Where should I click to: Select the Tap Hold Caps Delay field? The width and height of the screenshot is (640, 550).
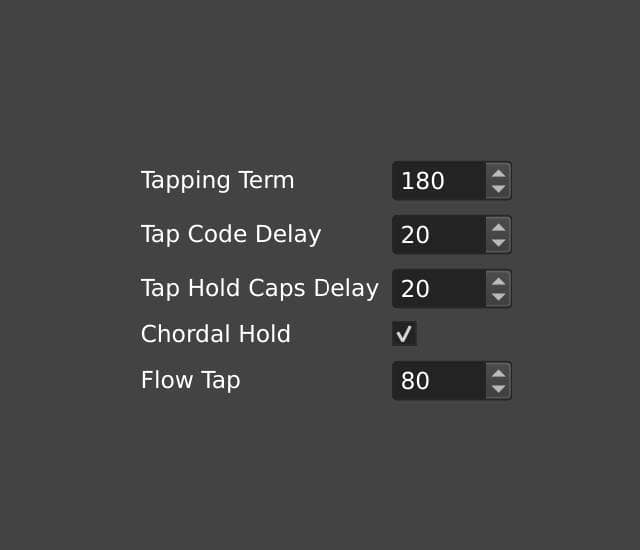[440, 289]
